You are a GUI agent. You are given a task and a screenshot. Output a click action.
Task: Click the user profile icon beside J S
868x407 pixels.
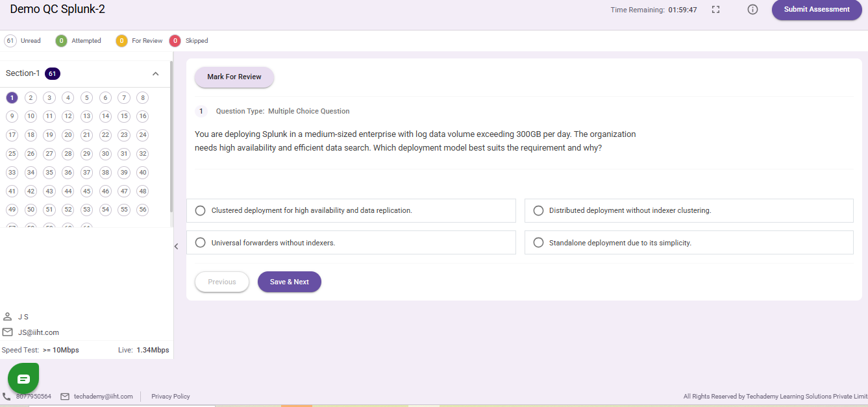click(8, 317)
